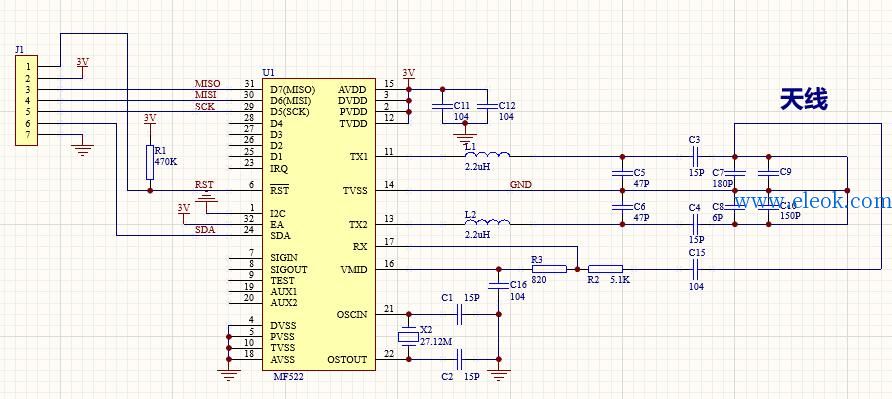
Task: Click capacitor C6 47P symbol
Action: tap(622, 207)
